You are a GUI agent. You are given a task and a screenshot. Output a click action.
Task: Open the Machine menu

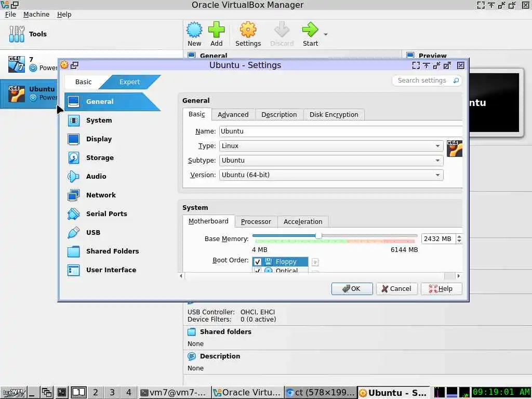[36, 14]
